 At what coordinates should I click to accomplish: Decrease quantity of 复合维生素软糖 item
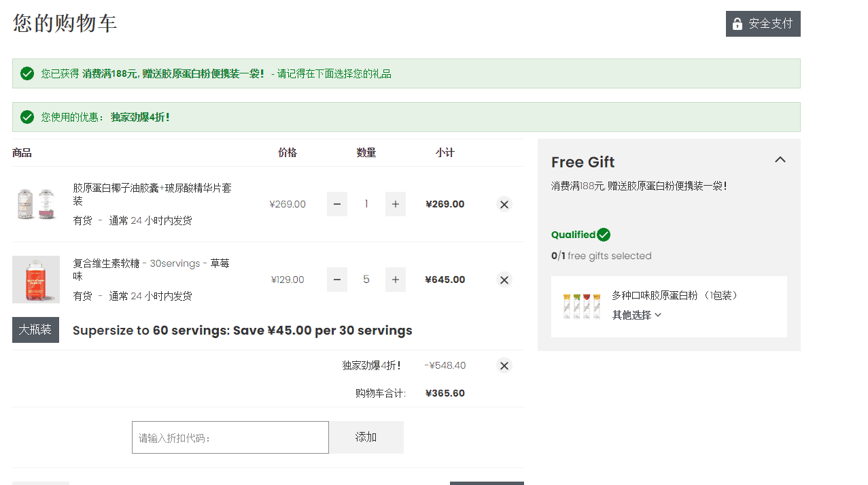point(337,280)
